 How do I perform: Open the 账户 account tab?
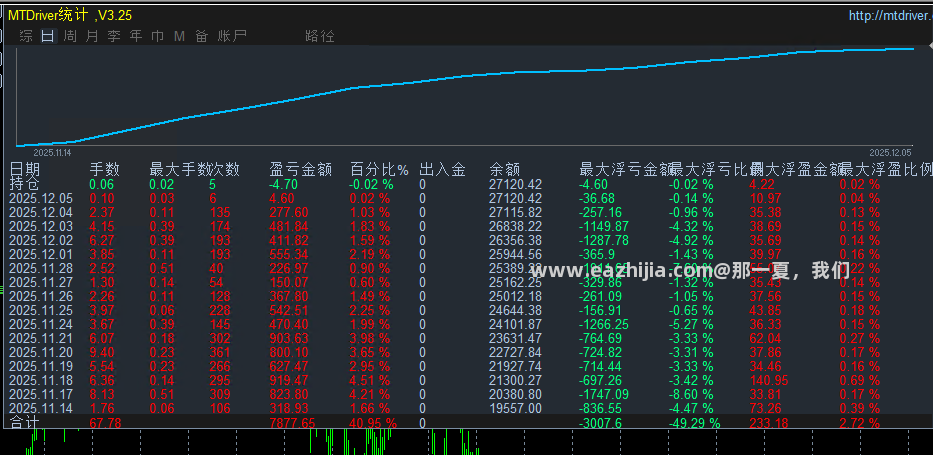coord(232,36)
